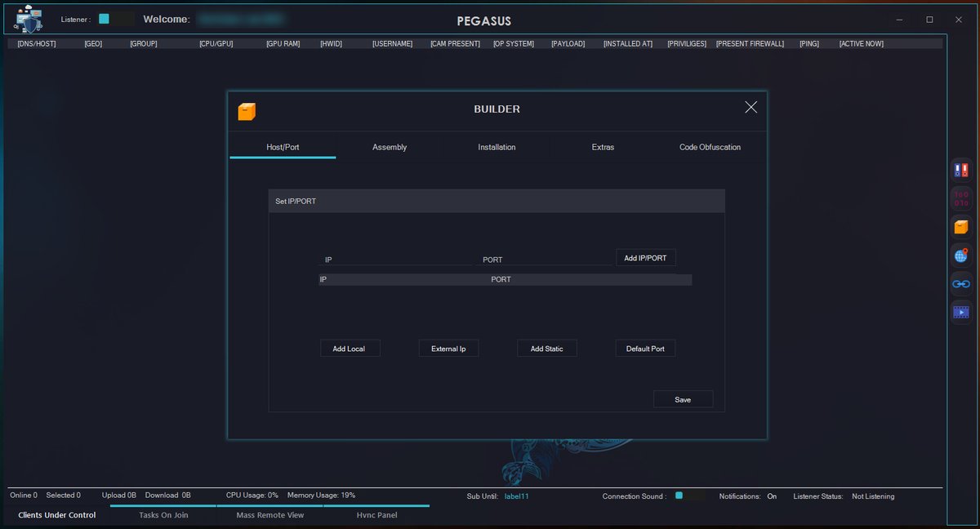980x529 pixels.
Task: Open the Builder package icon in sidebar
Action: point(960,226)
